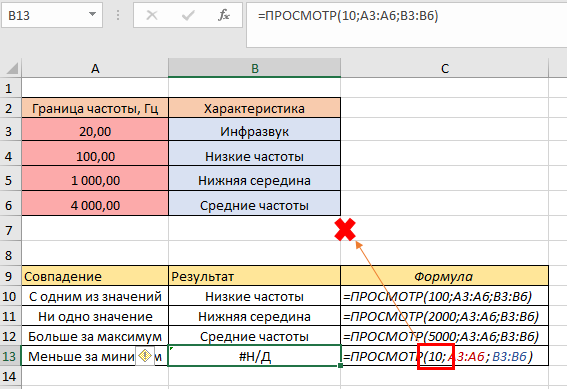The image size is (567, 389).
Task: Select cell with value 4 000,00
Action: (x=95, y=204)
